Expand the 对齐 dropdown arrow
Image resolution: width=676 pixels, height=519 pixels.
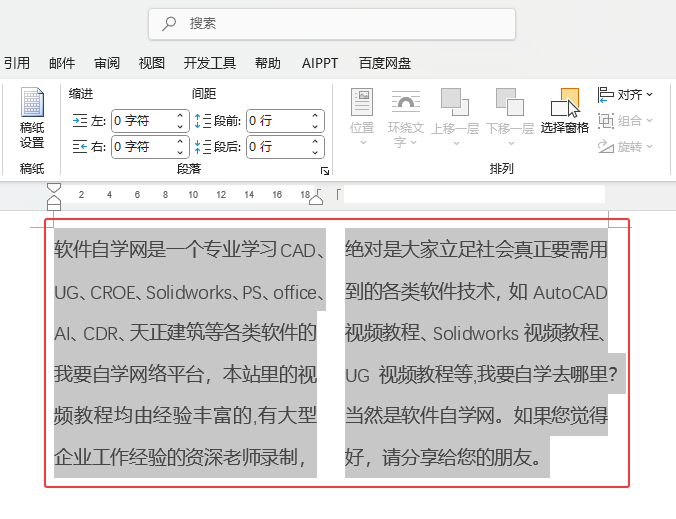[649, 94]
